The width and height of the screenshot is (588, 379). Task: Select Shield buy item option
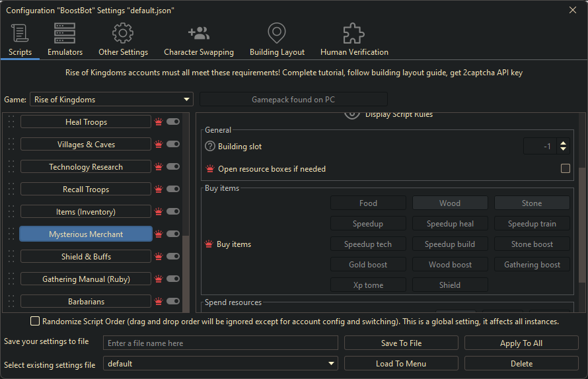450,285
